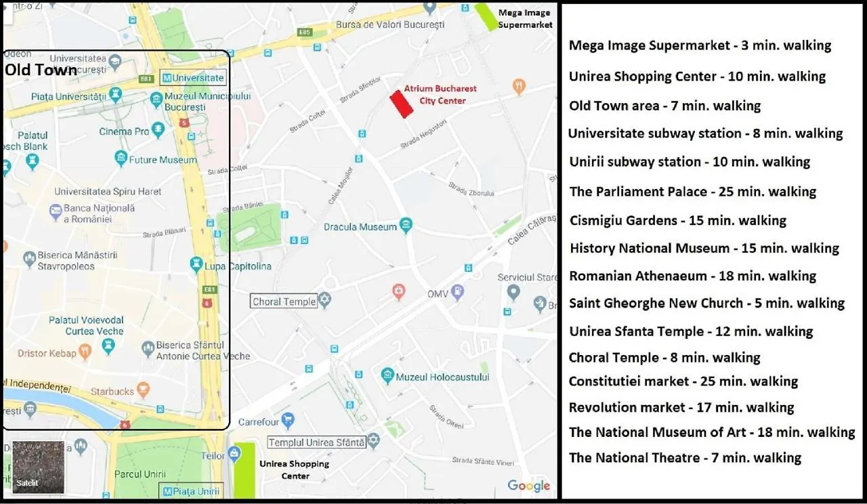This screenshot has height=504, width=867.
Task: Click the Starbucks coffee icon
Action: click(x=143, y=390)
